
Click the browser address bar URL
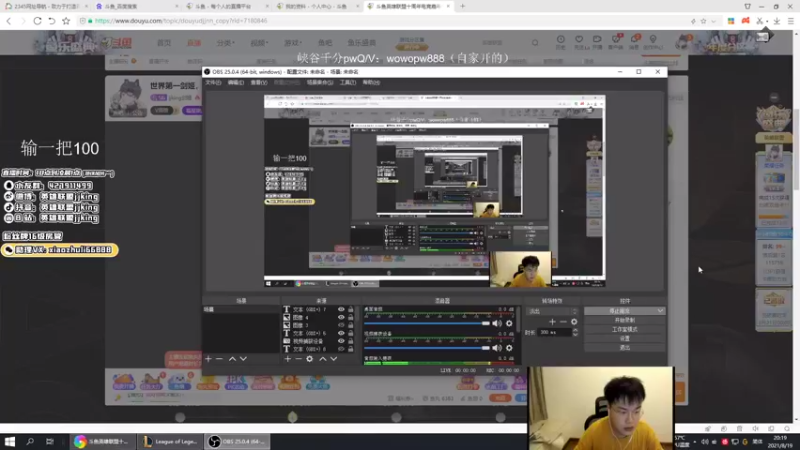181,21
